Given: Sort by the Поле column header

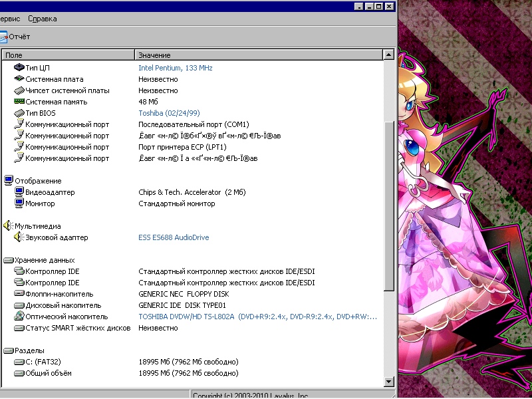Looking at the screenshot, I should tap(68, 55).
